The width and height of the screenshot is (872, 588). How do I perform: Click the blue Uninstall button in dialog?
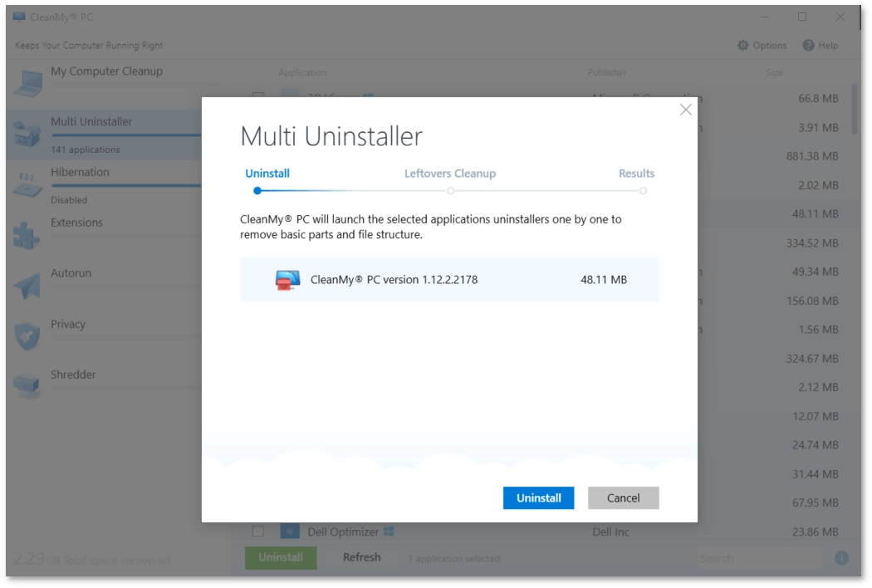click(538, 497)
